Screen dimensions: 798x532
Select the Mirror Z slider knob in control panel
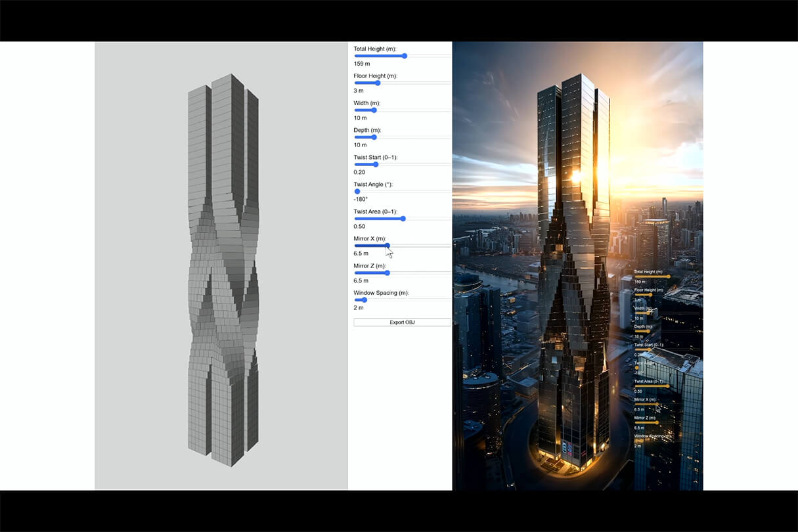tap(387, 273)
